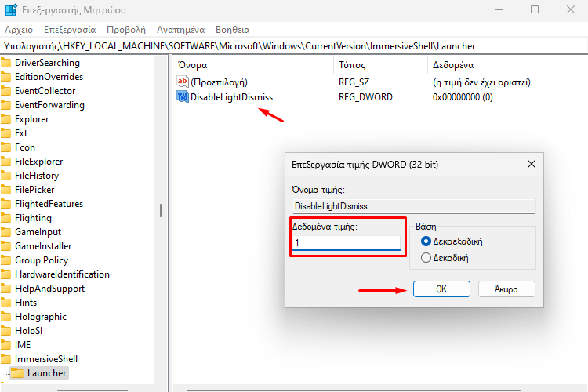Viewport: 588px width, 392px height.
Task: Click the (η τιμή δεν έχει οριστεί) data cell
Action: click(481, 82)
